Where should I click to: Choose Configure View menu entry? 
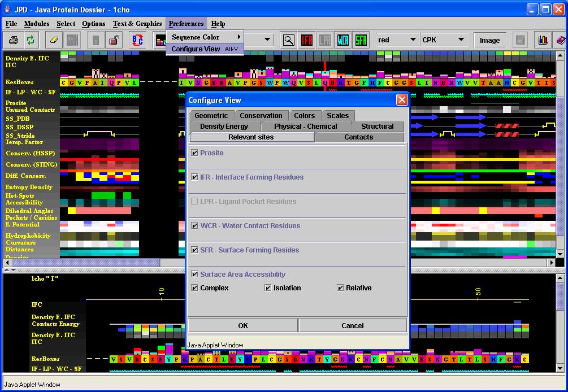[x=205, y=49]
